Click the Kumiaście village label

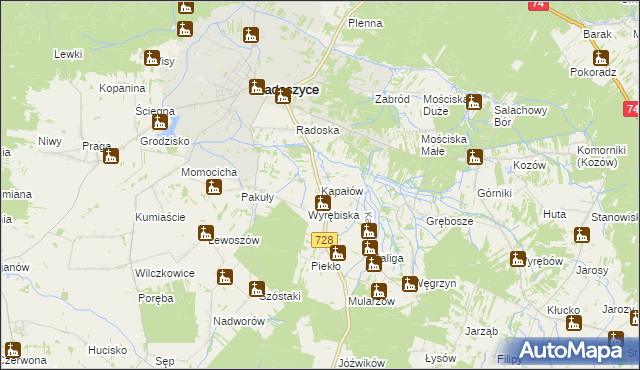(x=160, y=217)
